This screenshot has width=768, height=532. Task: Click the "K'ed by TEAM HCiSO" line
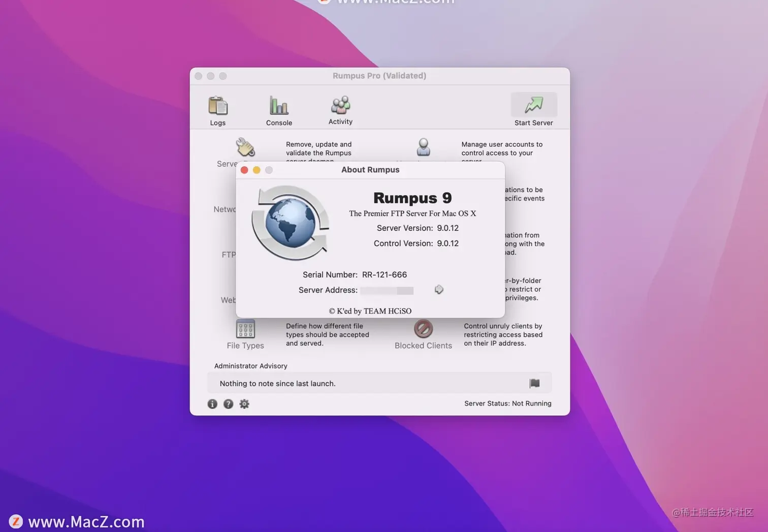coord(370,311)
